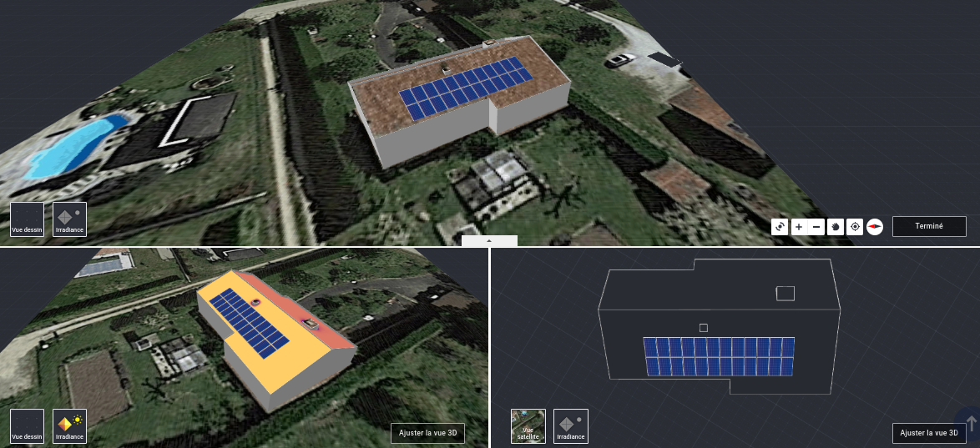Click the orbit/rotate view icon
Viewport: 980px width, 448px height.
(780, 226)
